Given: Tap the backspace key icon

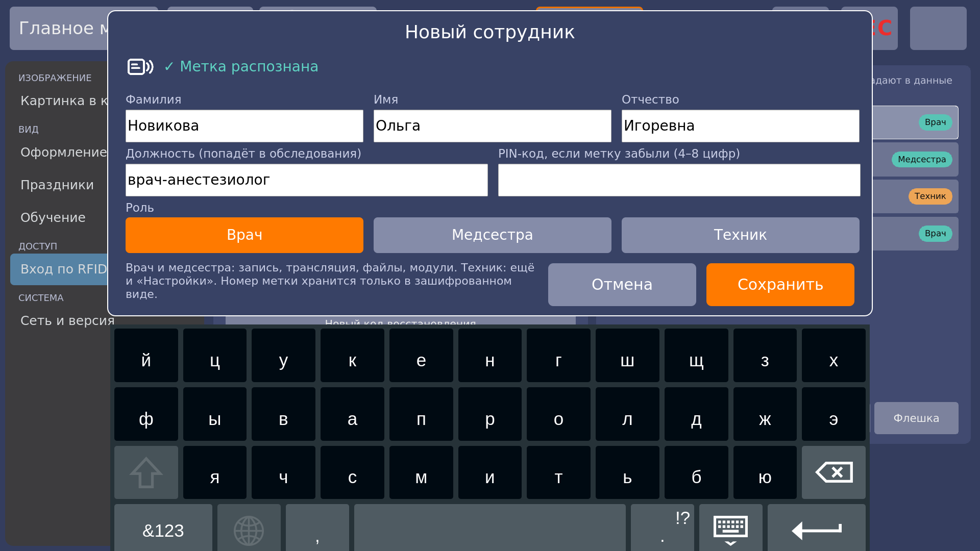Looking at the screenshot, I should pos(834,472).
